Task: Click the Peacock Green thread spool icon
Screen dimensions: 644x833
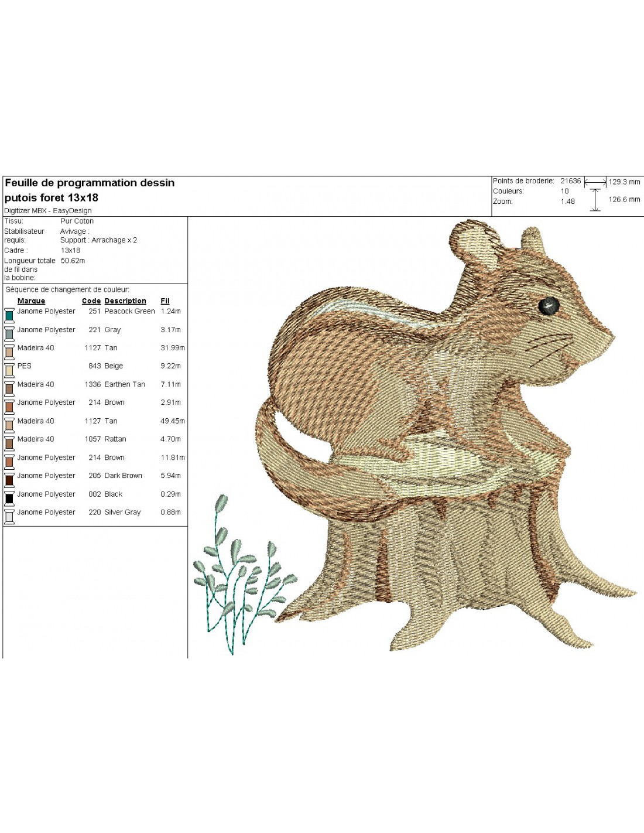Action: click(x=9, y=315)
